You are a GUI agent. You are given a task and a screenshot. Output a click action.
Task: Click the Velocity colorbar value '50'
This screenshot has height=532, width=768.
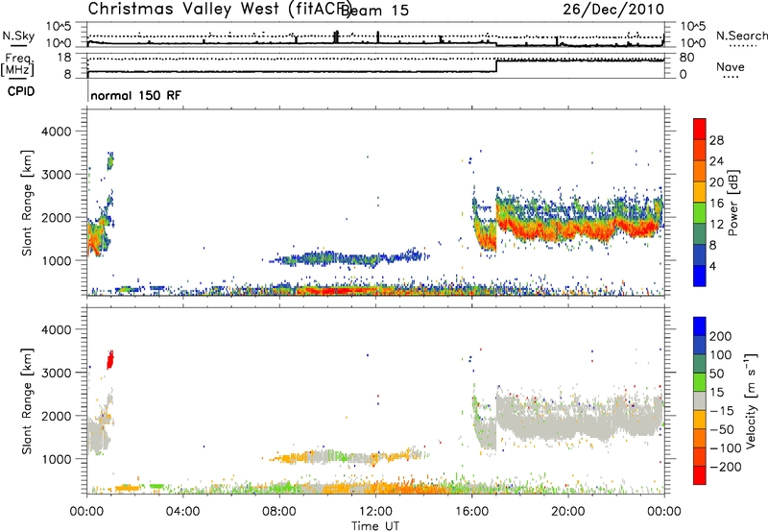pos(716,374)
